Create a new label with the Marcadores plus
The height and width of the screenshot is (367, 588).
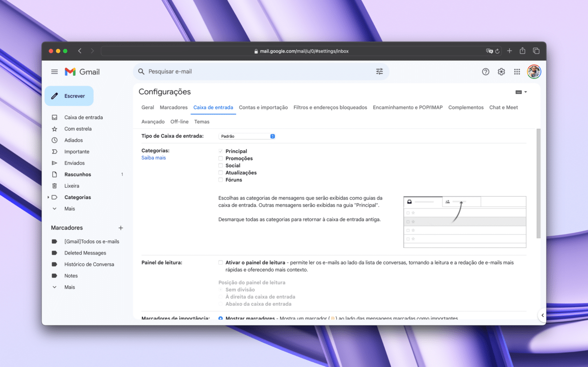[121, 228]
